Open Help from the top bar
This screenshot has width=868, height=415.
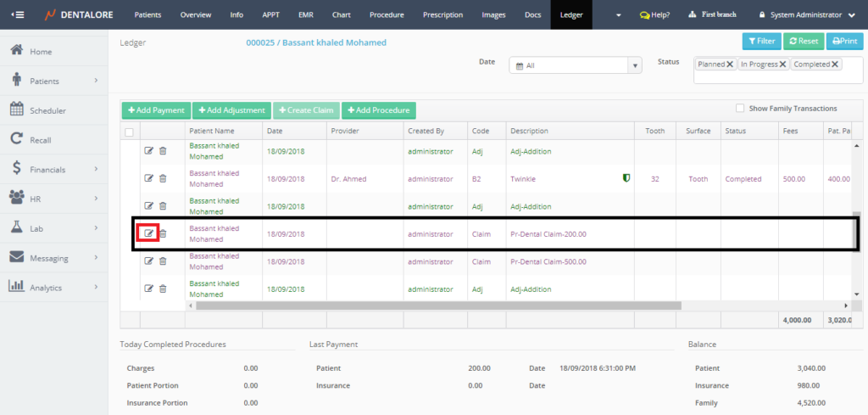(x=654, y=15)
